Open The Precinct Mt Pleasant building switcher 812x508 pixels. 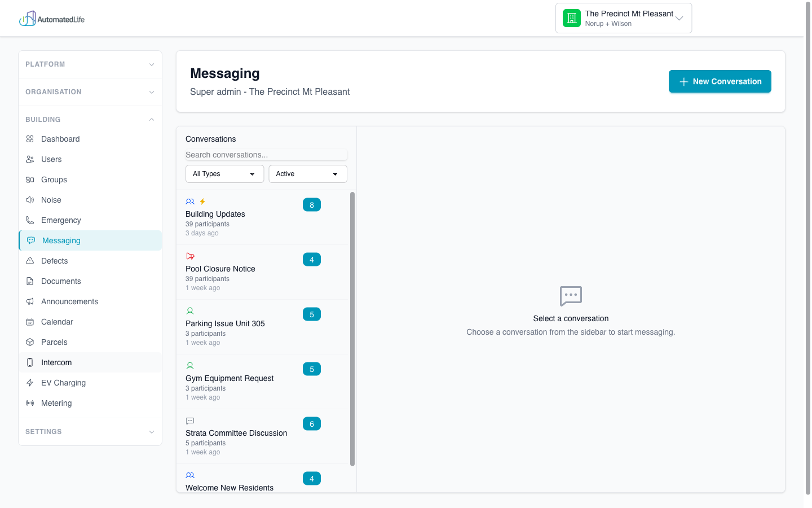pos(623,17)
